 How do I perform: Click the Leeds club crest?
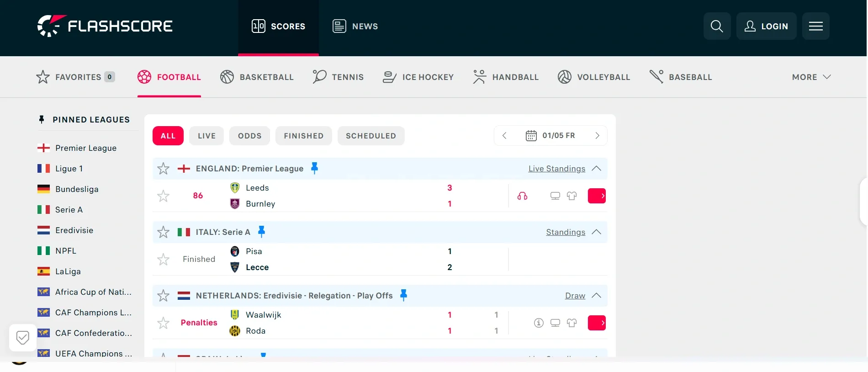click(x=235, y=188)
